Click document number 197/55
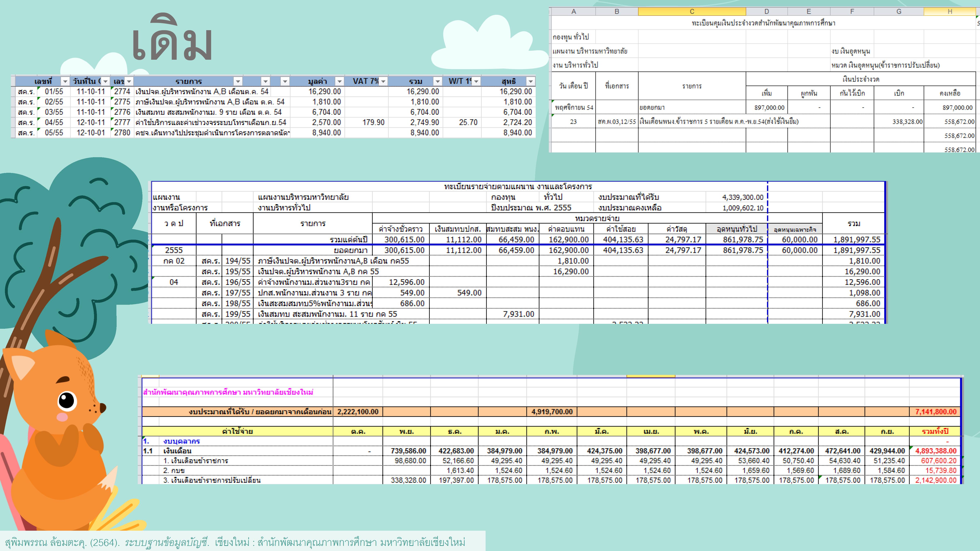980x551 pixels. (x=238, y=293)
